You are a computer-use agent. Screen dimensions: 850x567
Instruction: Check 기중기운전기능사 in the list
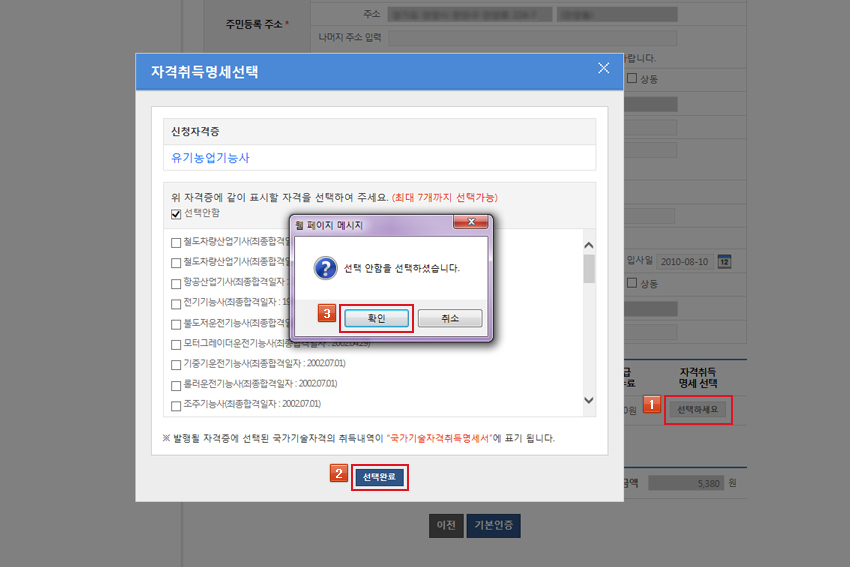pos(176,365)
